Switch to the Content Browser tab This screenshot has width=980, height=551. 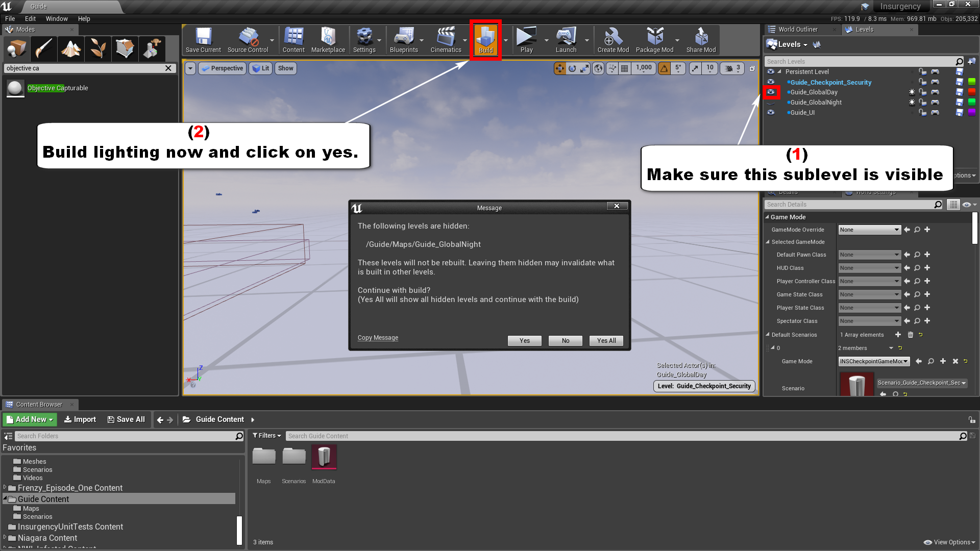39,405
